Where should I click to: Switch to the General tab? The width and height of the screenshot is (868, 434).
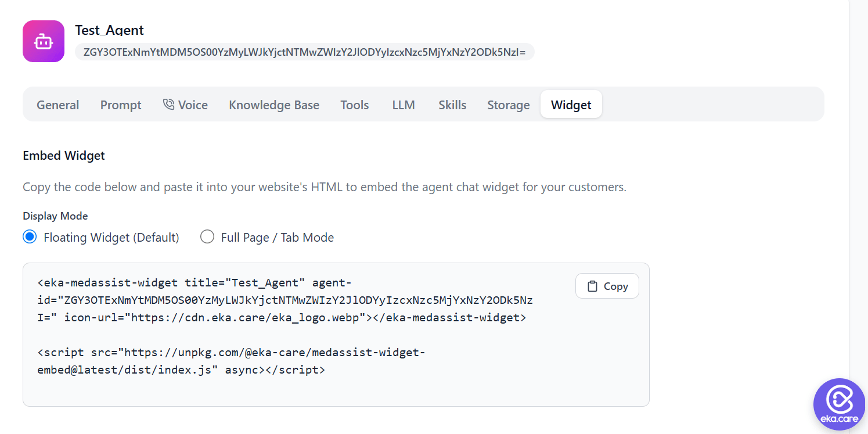tap(58, 105)
